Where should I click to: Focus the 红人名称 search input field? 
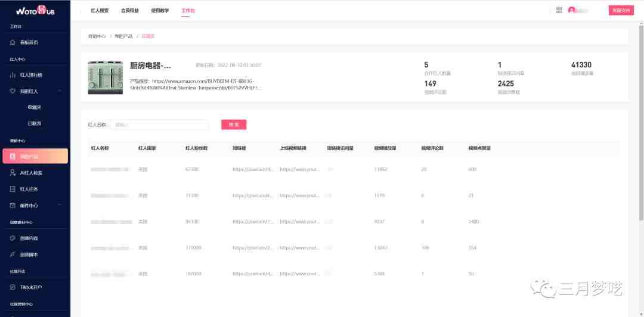pos(160,125)
